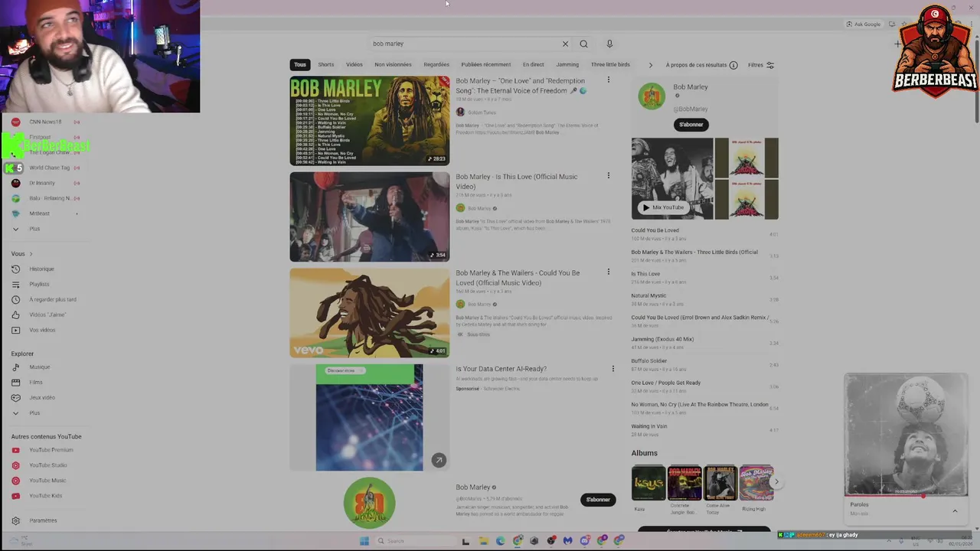Go to Jeux vidéo in Explorer section
The image size is (980, 551).
point(42,397)
